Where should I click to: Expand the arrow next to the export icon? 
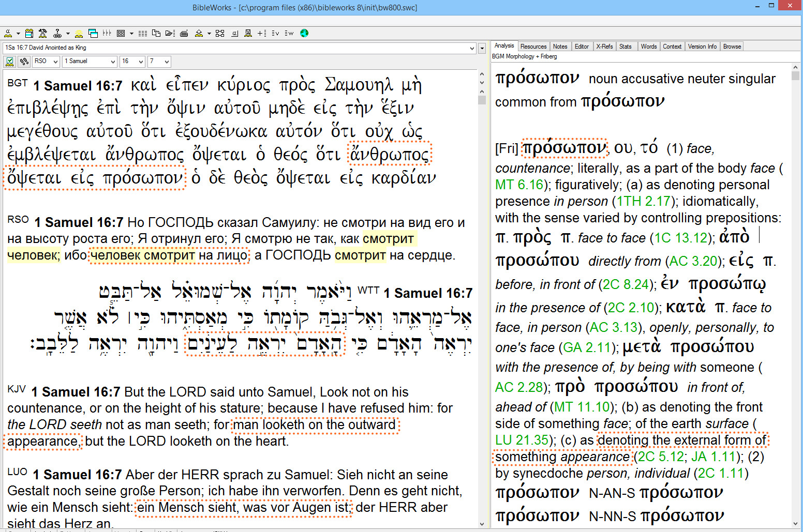(209, 34)
